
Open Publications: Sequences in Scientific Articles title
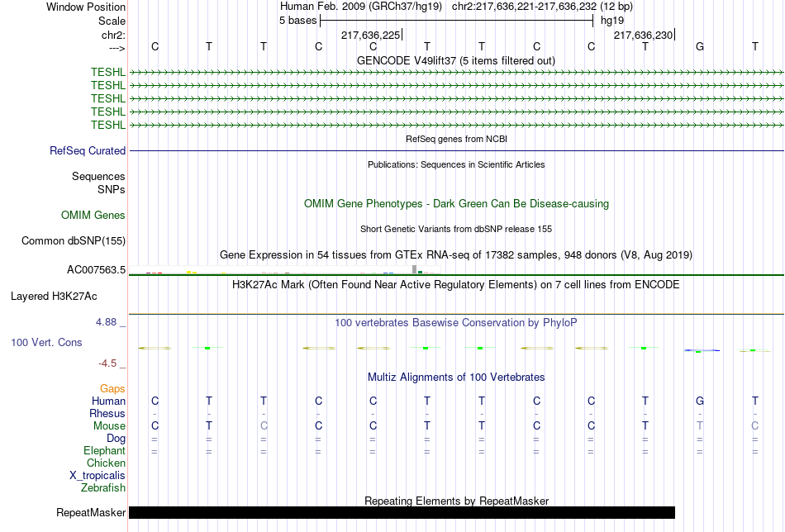[456, 164]
